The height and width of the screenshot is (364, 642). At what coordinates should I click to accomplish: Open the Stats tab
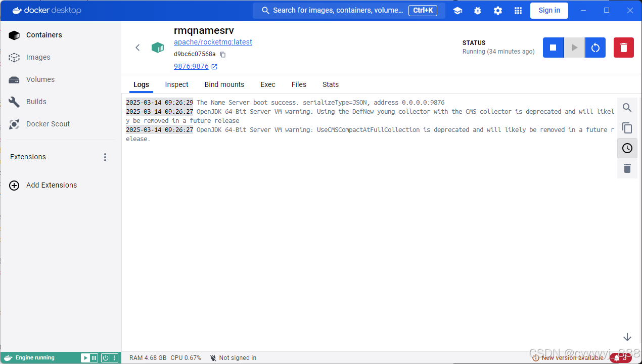point(330,84)
